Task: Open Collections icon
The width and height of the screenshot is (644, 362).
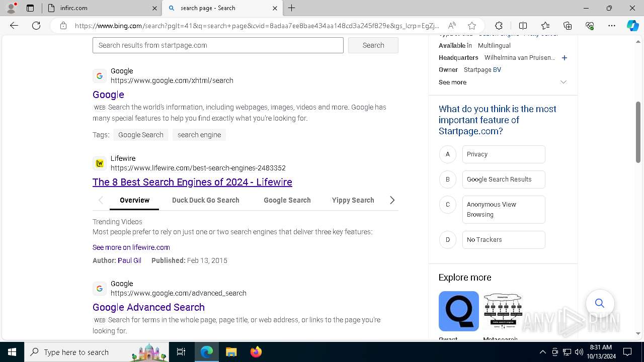Action: point(568,26)
